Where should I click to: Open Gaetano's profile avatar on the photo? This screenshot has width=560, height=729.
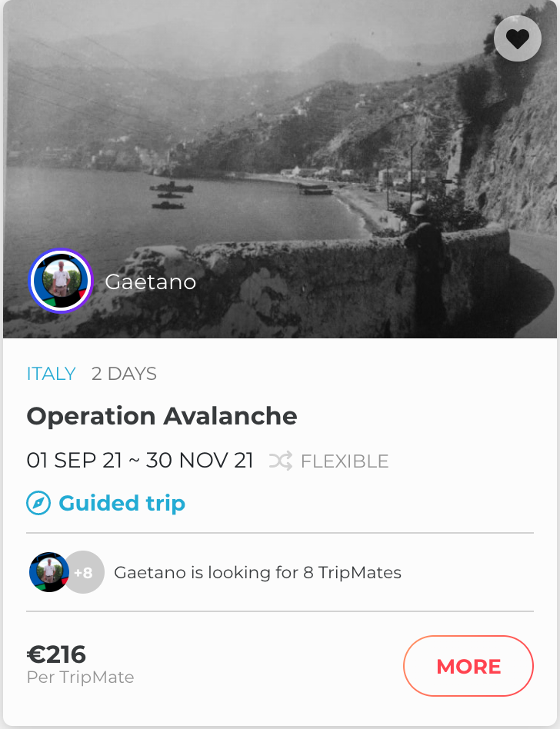[x=61, y=281]
